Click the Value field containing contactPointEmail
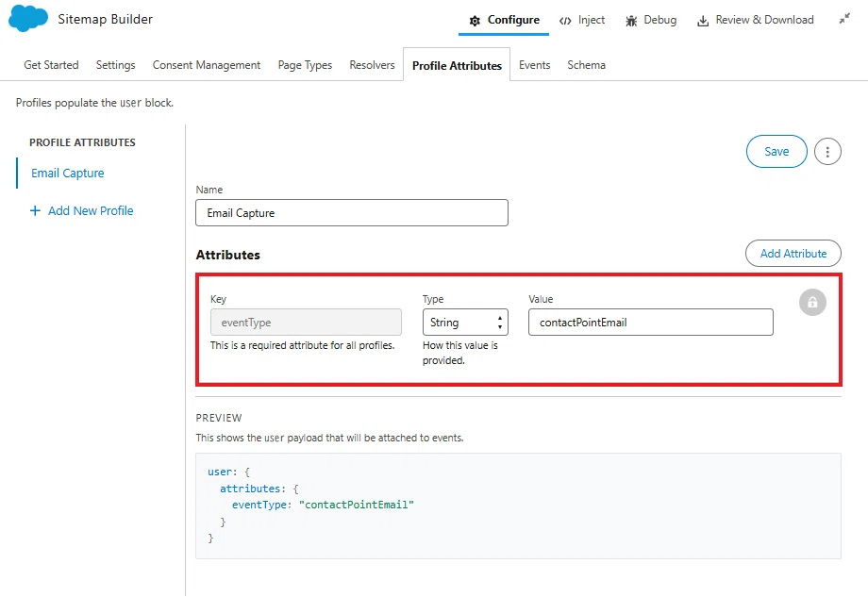The height and width of the screenshot is (597, 868). pos(650,322)
